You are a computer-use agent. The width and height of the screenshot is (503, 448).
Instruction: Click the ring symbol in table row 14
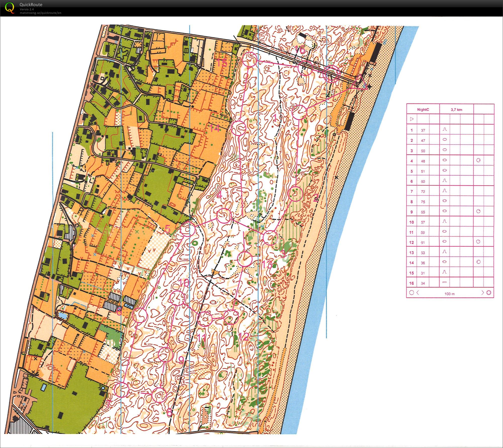pos(478,262)
